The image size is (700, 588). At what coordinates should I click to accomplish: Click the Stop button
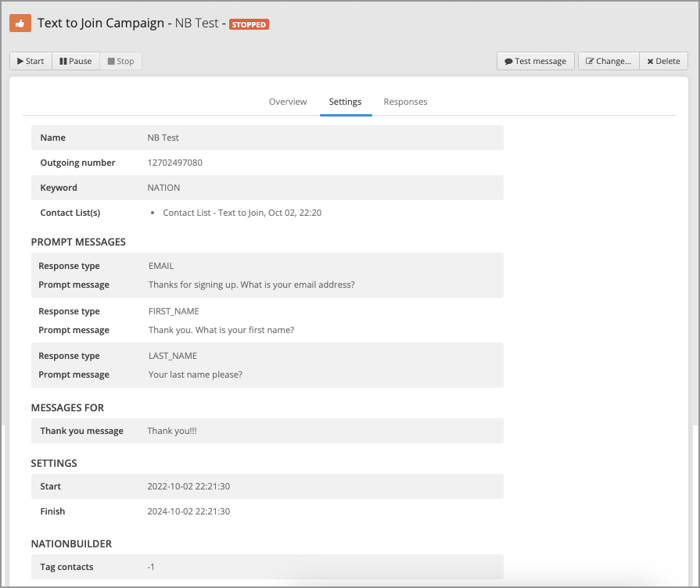click(x=121, y=61)
